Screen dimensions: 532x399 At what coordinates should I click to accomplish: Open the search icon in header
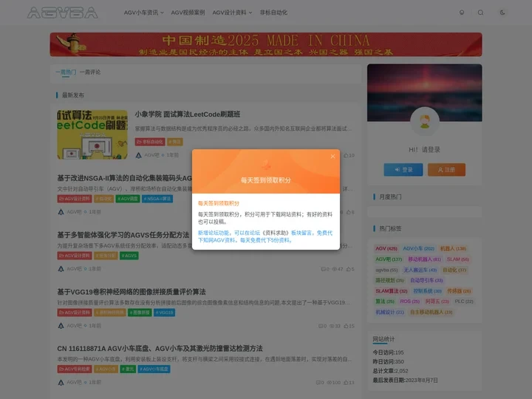click(x=480, y=13)
